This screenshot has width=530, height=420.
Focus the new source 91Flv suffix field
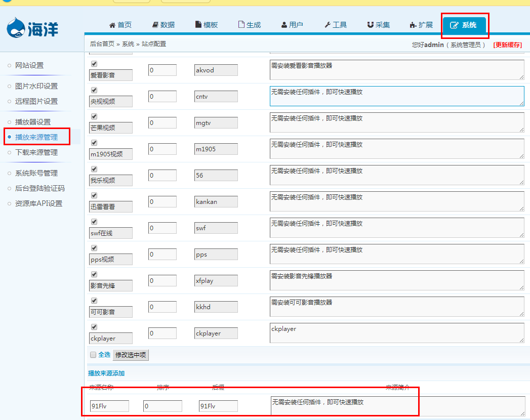point(218,406)
